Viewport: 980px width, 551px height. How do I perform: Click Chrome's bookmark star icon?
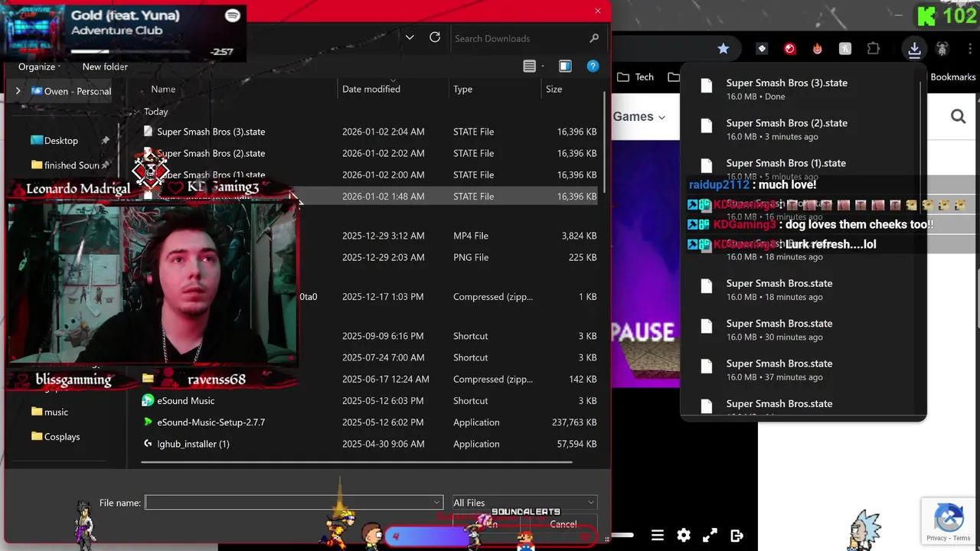click(724, 49)
